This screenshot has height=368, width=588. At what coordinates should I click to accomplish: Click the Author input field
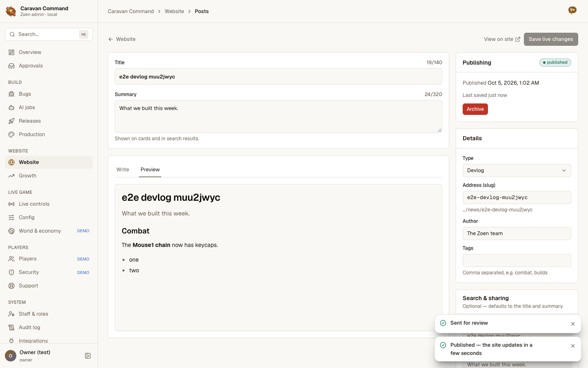517,233
